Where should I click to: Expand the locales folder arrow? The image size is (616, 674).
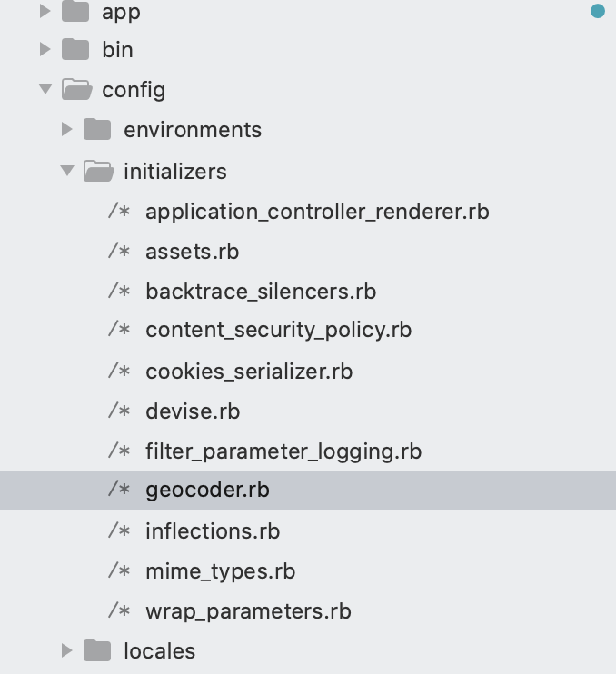coord(66,650)
